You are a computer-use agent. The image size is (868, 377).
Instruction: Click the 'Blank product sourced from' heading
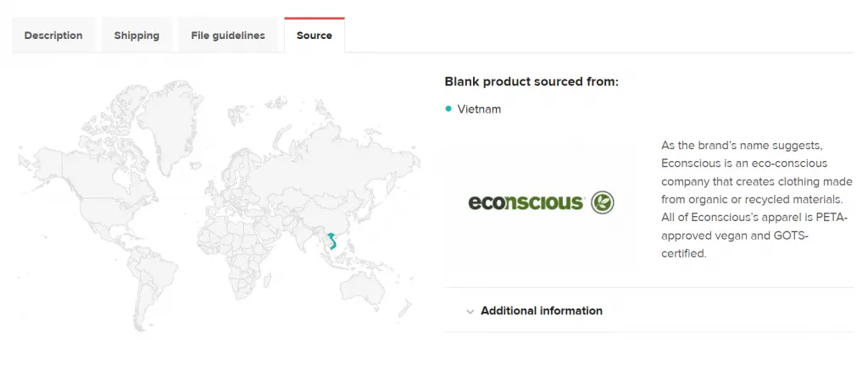pos(531,82)
